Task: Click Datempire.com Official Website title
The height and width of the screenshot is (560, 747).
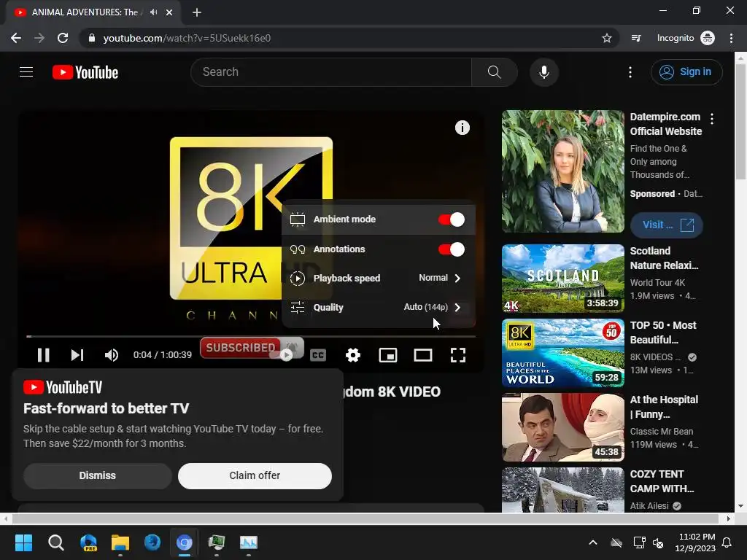Action: point(666,124)
